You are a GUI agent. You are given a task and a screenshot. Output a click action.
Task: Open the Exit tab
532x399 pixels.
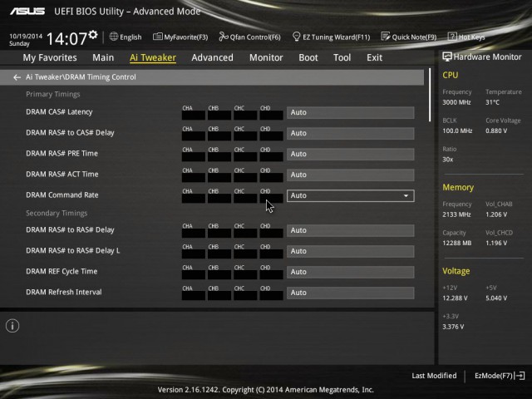coord(374,57)
